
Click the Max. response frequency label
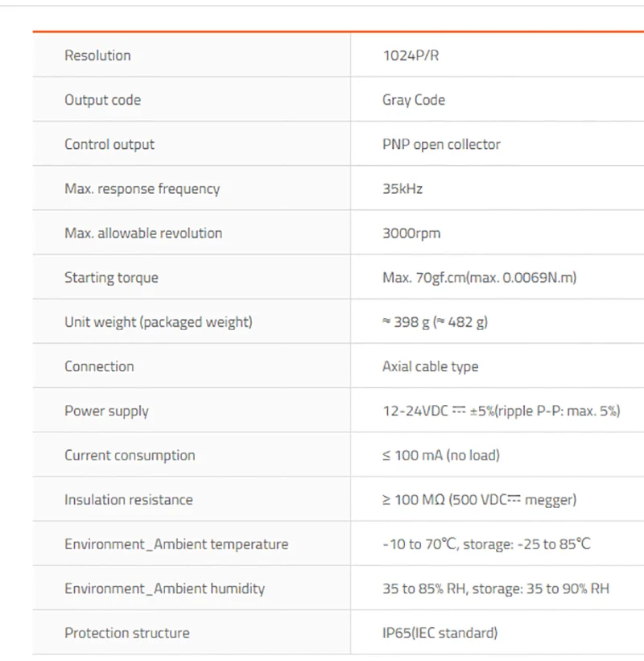tap(142, 188)
